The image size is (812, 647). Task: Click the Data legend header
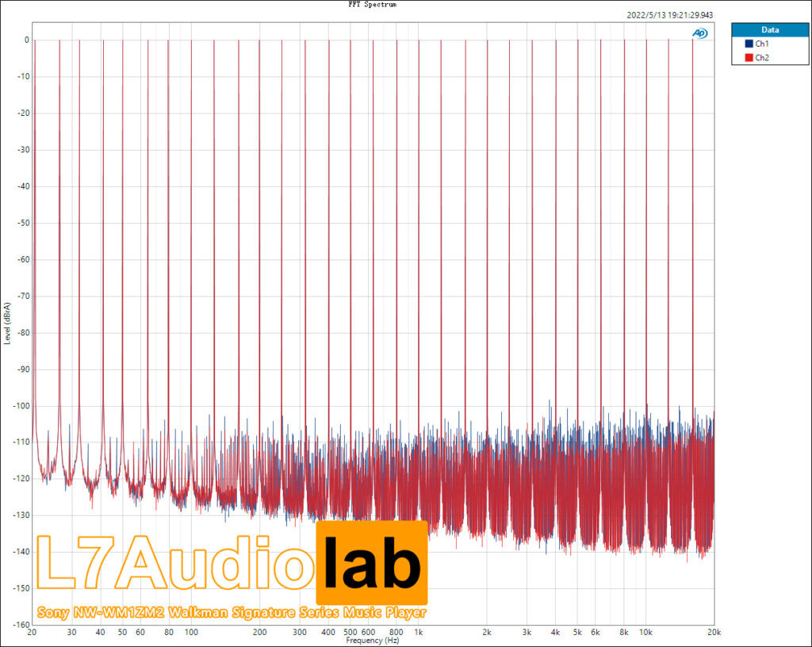[770, 30]
